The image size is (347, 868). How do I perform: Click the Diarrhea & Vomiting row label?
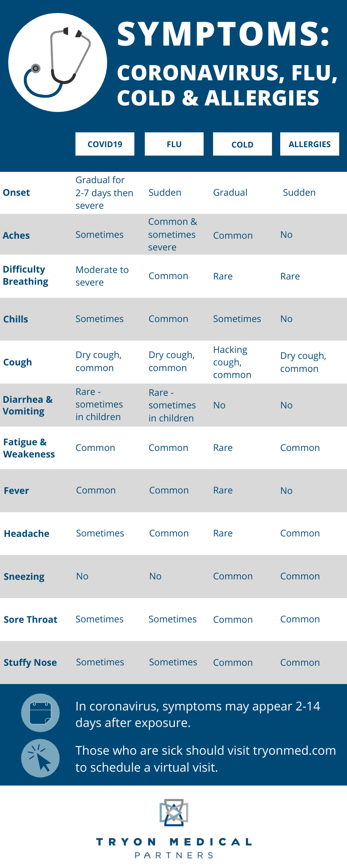tap(28, 405)
